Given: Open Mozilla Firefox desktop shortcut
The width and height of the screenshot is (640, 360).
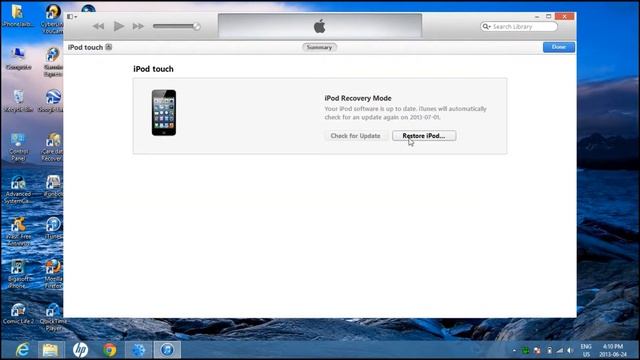Looking at the screenshot, I should [53, 273].
